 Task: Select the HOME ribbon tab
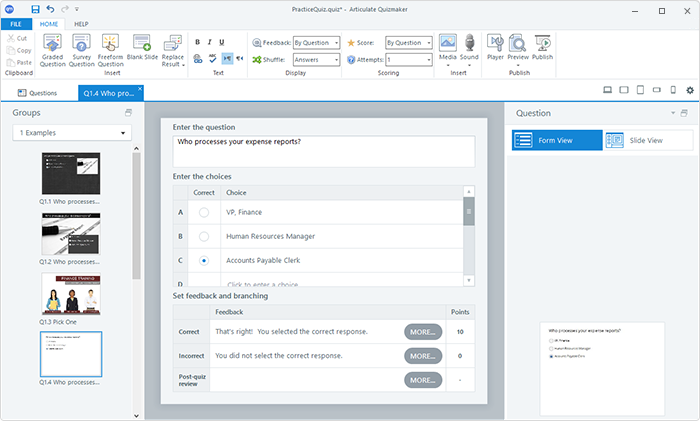click(x=49, y=24)
